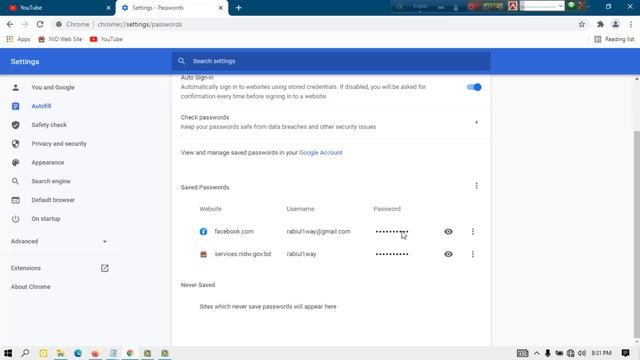Open more actions for services.nidw.gov.bd

(473, 254)
